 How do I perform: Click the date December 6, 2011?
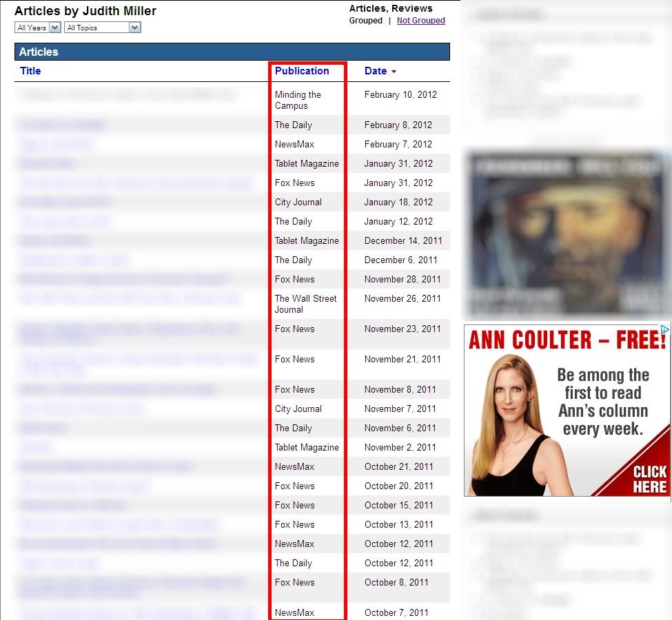[400, 260]
